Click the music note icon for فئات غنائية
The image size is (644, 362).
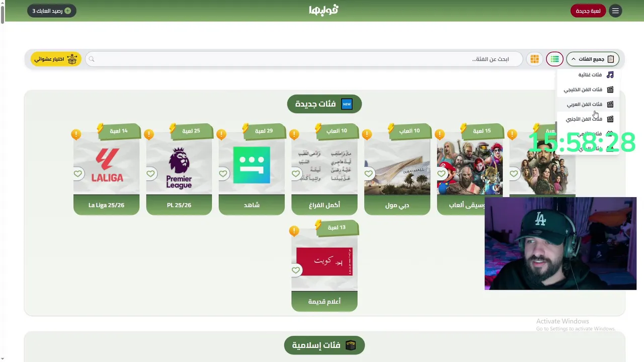(610, 74)
